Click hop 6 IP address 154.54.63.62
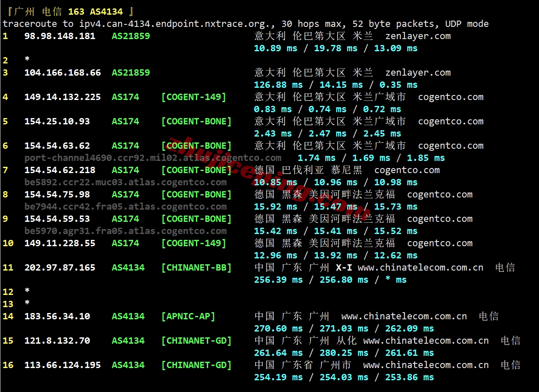539x392 pixels. coord(57,146)
